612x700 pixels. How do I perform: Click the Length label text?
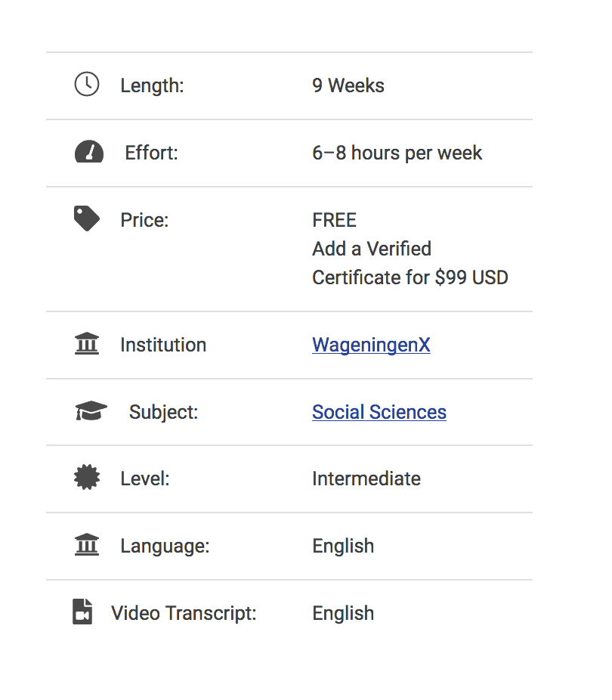click(x=152, y=85)
